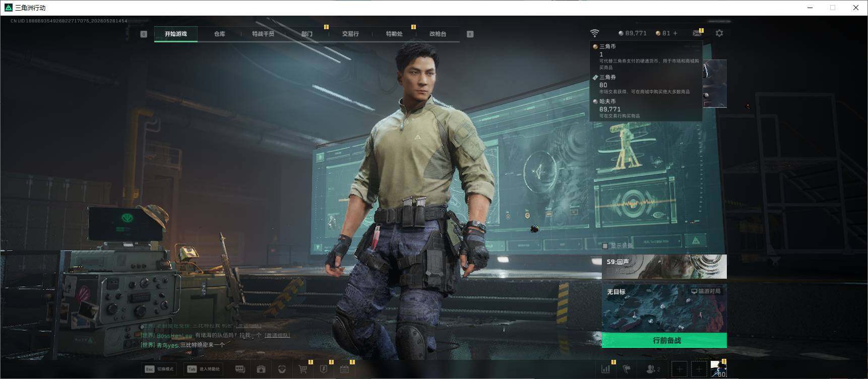
Task: Click the 邀请组队 link after BossHenLee's message
Action: tap(277, 335)
